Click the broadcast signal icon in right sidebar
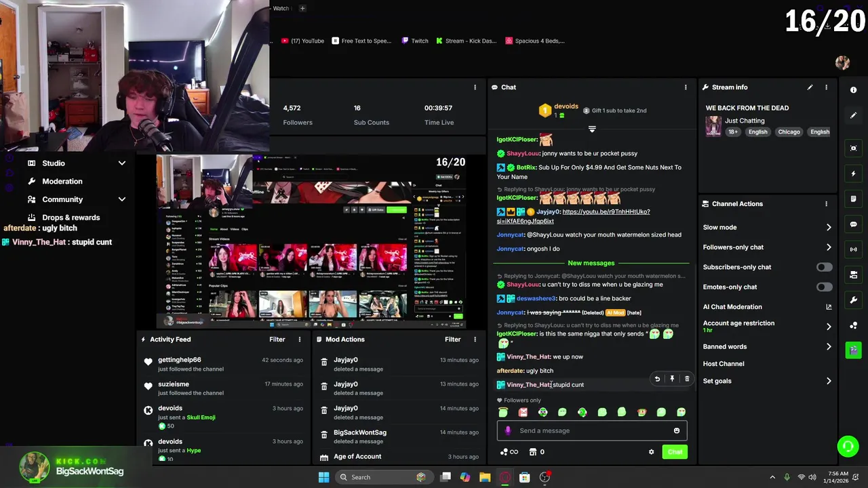 pos(853,249)
